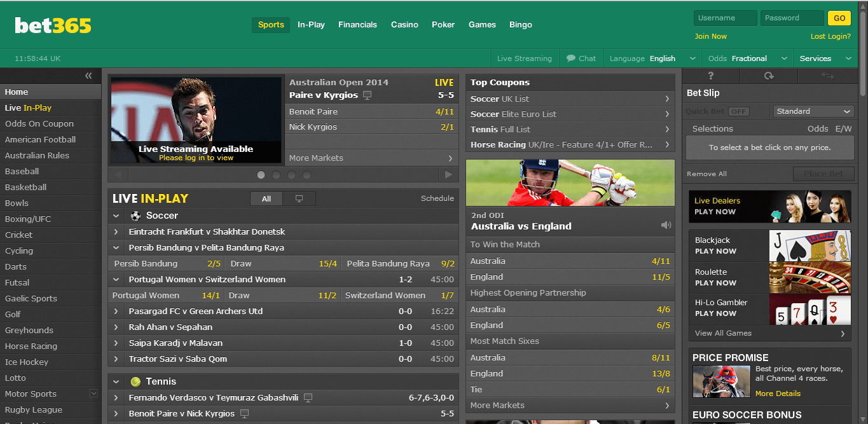
Task: Open the Casino tab
Action: click(x=404, y=25)
